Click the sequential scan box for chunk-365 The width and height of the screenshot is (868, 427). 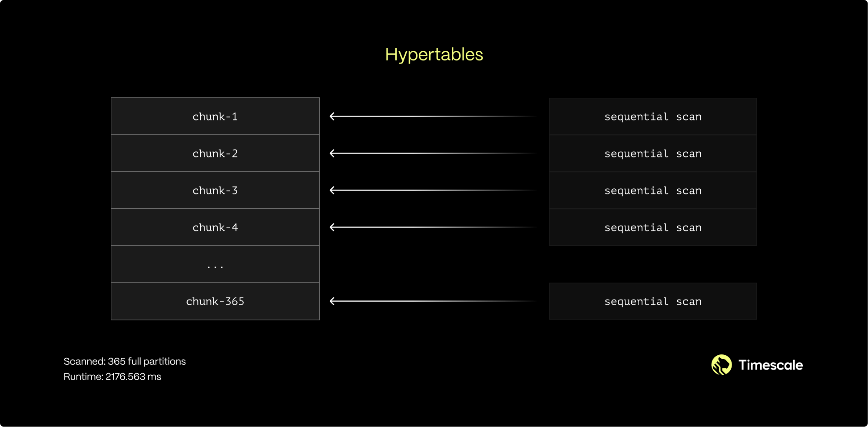click(x=653, y=301)
